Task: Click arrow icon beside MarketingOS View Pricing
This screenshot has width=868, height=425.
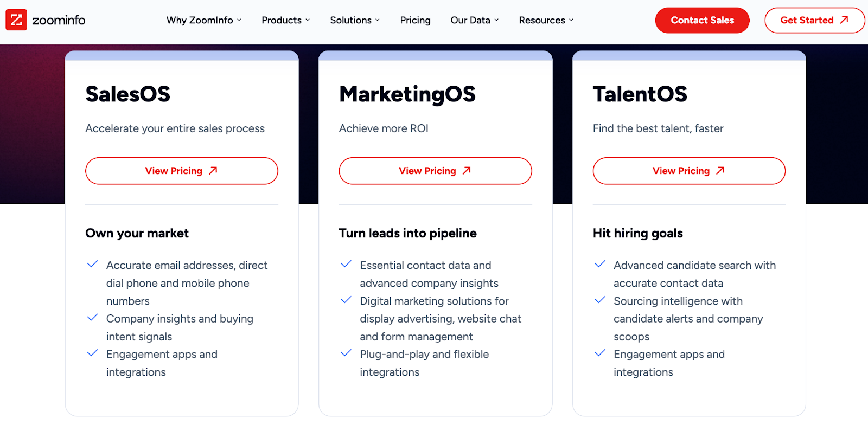Action: (x=467, y=171)
